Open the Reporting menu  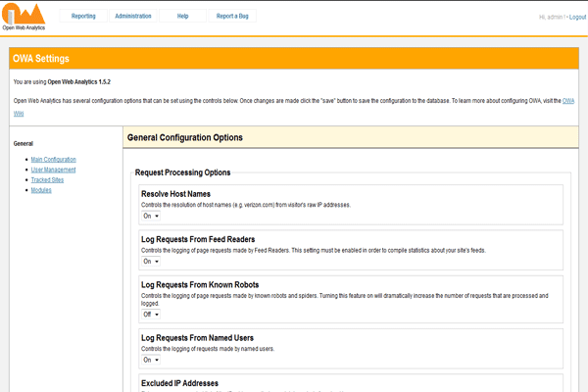(83, 17)
